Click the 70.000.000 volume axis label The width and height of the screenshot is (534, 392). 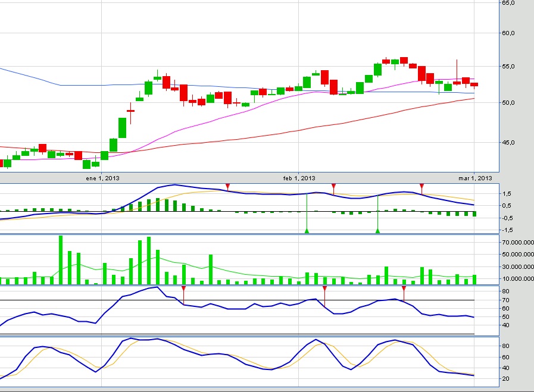516,242
